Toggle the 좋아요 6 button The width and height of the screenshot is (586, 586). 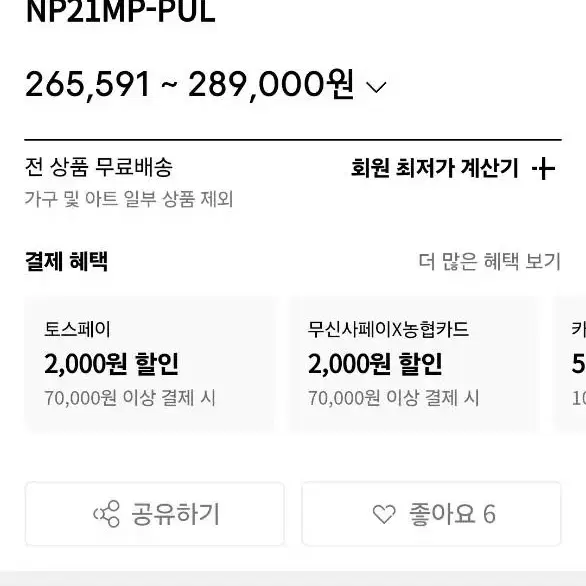tap(431, 514)
